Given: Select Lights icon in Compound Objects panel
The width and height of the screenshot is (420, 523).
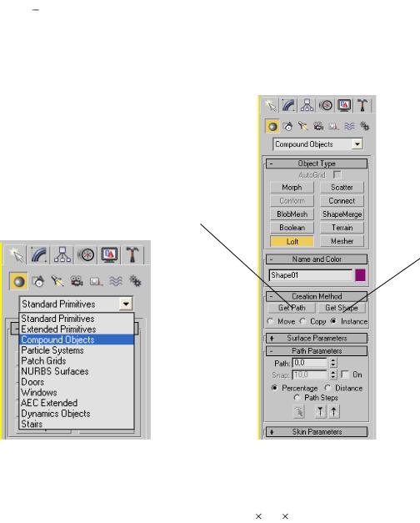Looking at the screenshot, I should pyautogui.click(x=303, y=127).
